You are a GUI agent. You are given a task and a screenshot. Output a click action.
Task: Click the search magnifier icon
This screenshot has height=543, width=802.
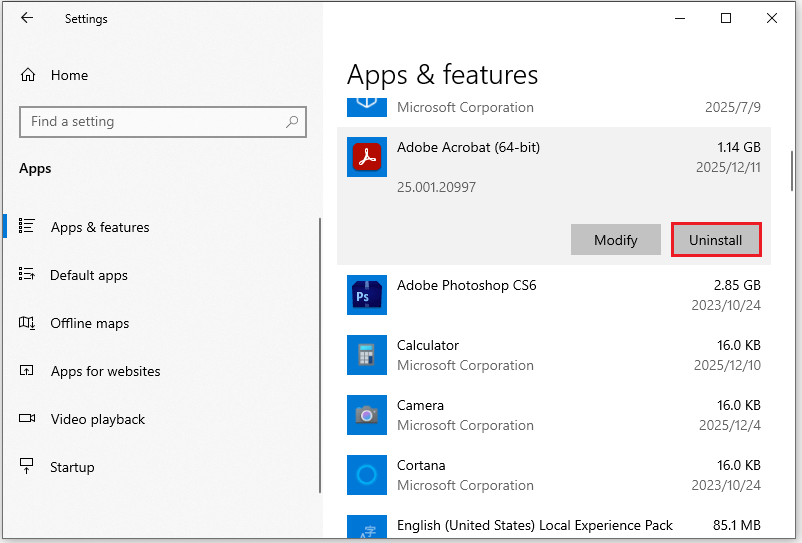pyautogui.click(x=292, y=122)
